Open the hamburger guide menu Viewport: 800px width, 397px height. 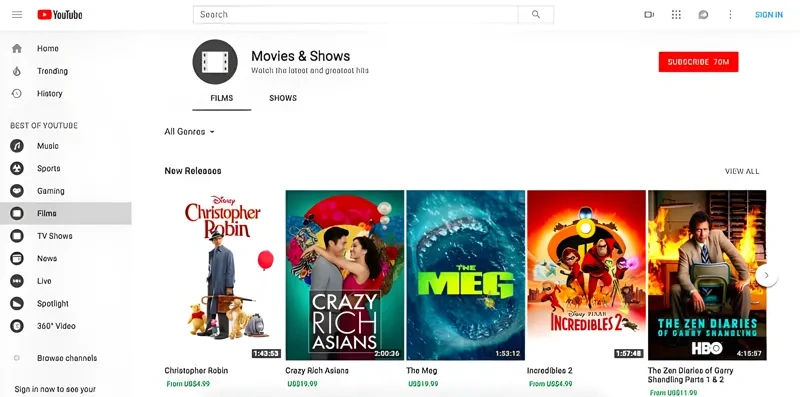(x=17, y=15)
